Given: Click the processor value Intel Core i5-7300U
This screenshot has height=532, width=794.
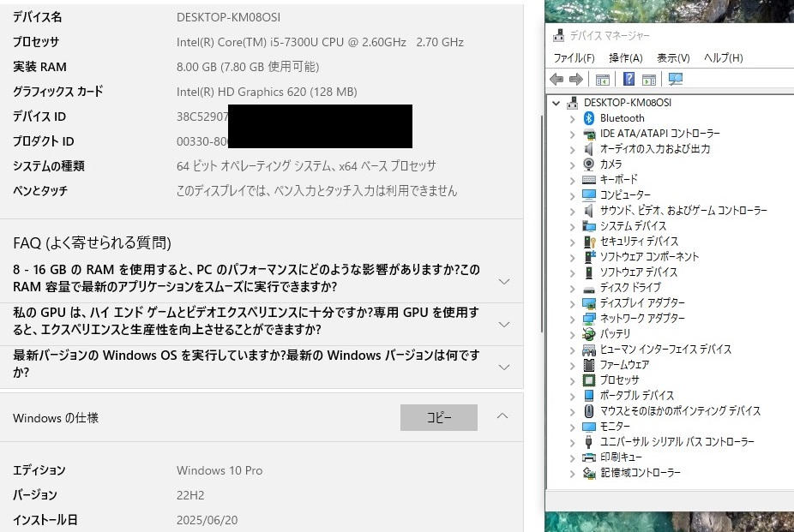Looking at the screenshot, I should pos(320,42).
